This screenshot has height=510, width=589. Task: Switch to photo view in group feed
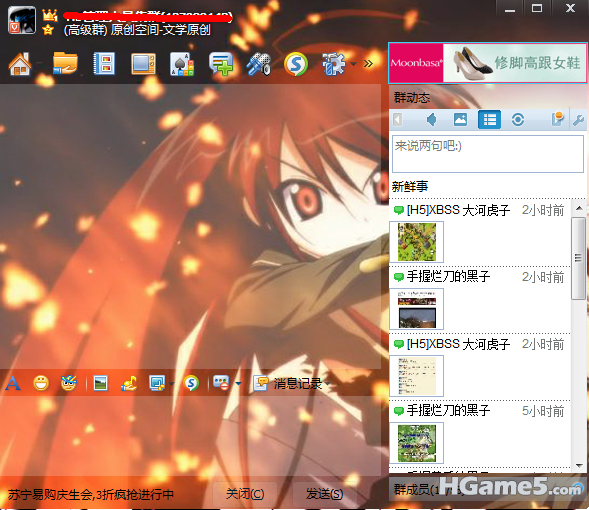[460, 120]
